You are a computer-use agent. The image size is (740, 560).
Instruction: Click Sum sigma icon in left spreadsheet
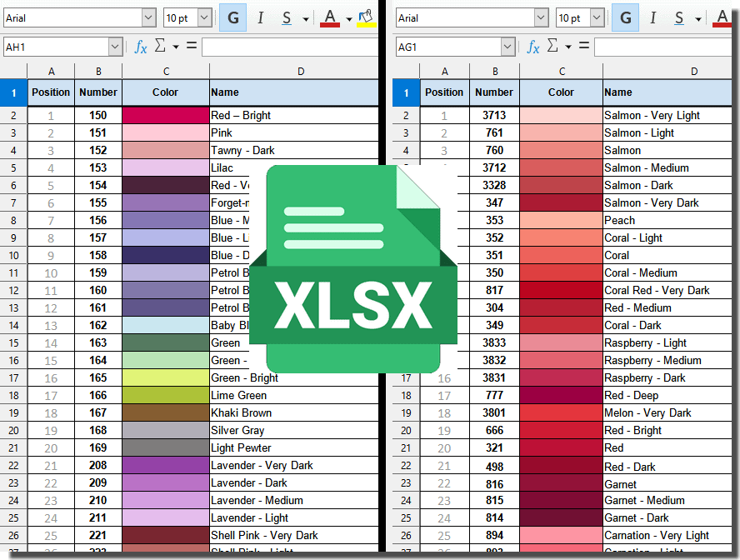click(161, 47)
